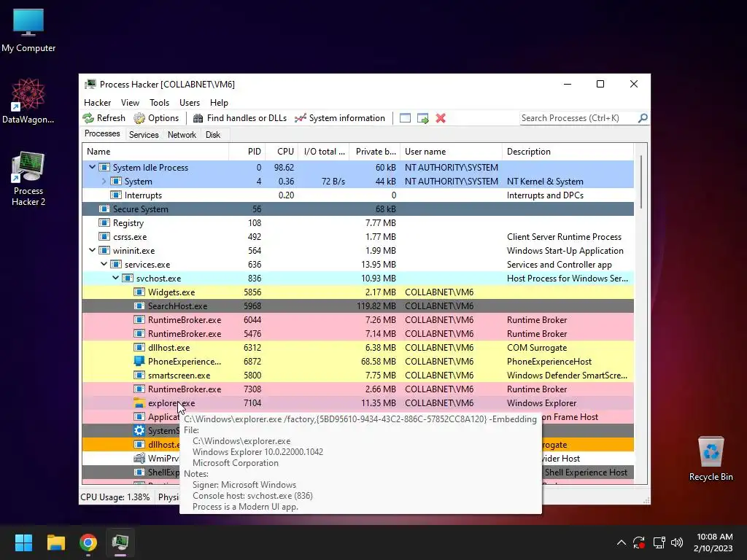Click the Widgets.exe process icon
747x560 pixels.
(139, 292)
